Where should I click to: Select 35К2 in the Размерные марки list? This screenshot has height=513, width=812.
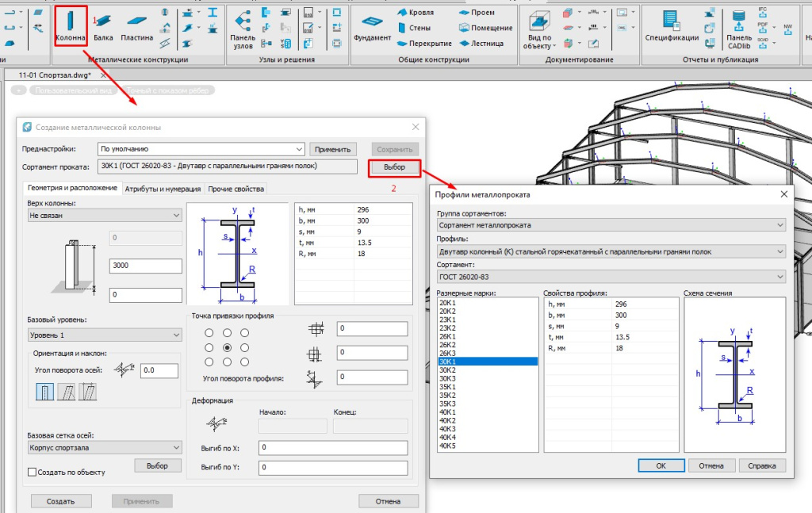[448, 395]
